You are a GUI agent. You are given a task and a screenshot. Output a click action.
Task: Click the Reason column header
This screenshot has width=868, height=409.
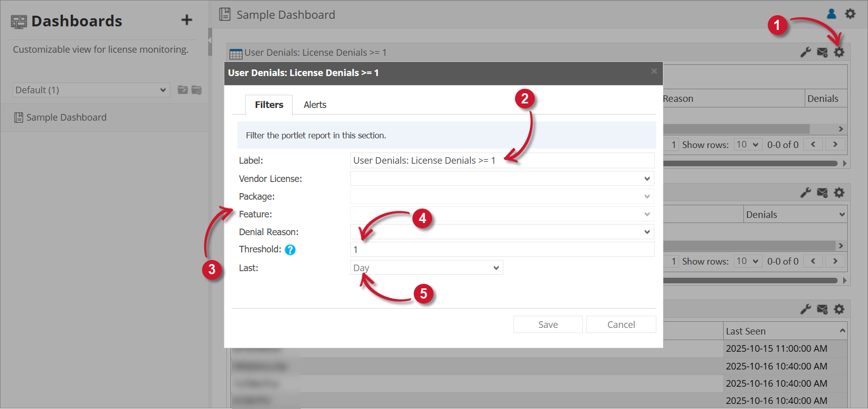(734, 98)
